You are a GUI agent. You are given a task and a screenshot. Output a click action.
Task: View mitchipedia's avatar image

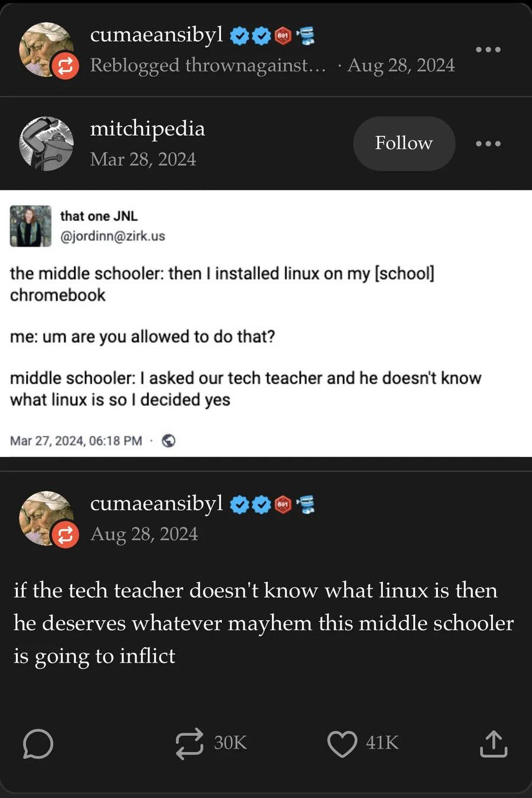[x=46, y=144]
